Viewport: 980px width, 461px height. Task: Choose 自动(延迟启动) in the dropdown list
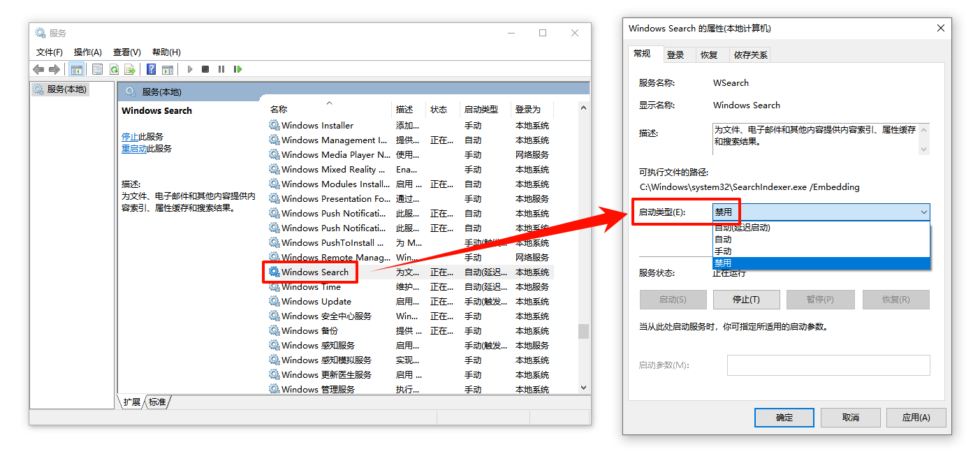click(x=821, y=228)
